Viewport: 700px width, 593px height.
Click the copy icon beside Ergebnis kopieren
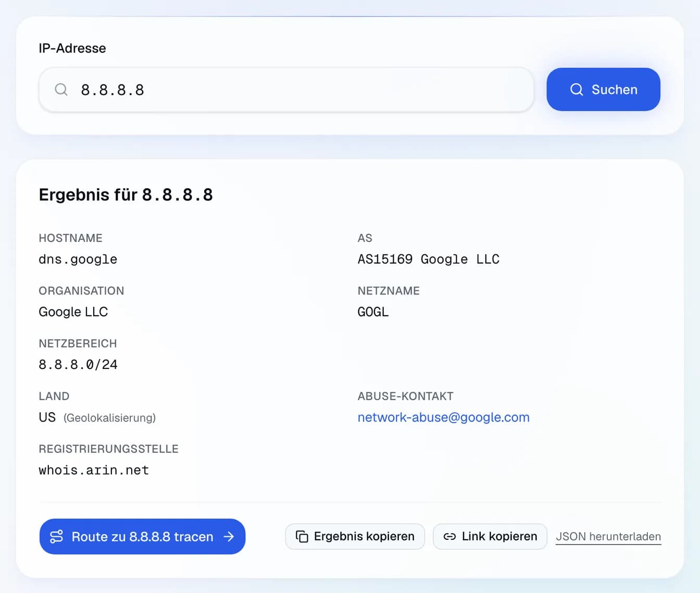(x=302, y=537)
